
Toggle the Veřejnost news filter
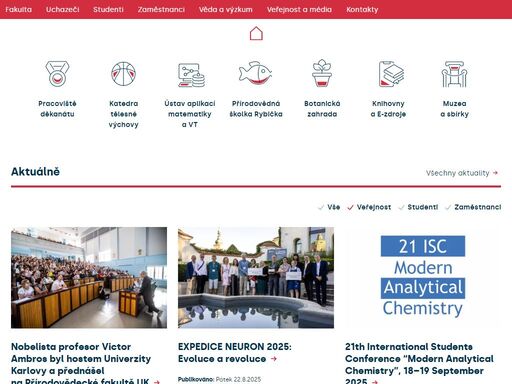(x=369, y=207)
